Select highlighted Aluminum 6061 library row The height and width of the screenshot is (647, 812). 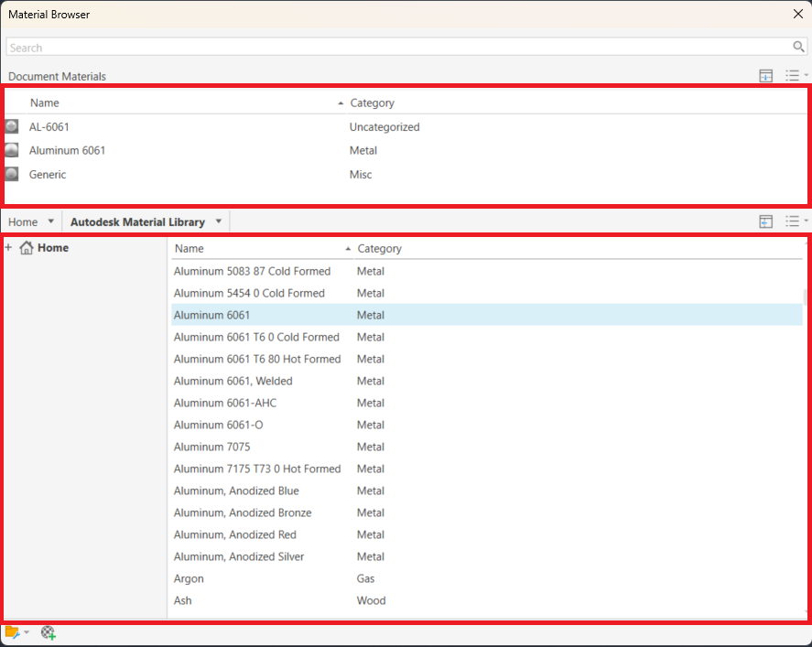point(487,315)
